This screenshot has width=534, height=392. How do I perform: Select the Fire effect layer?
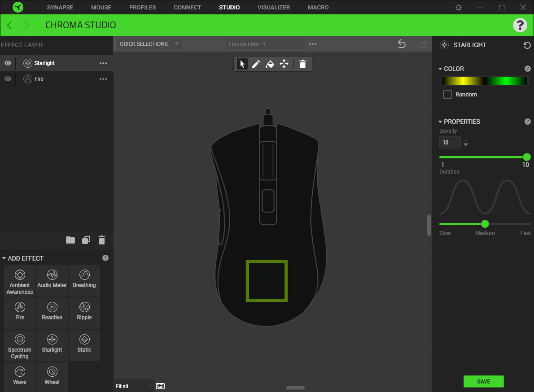coord(57,78)
